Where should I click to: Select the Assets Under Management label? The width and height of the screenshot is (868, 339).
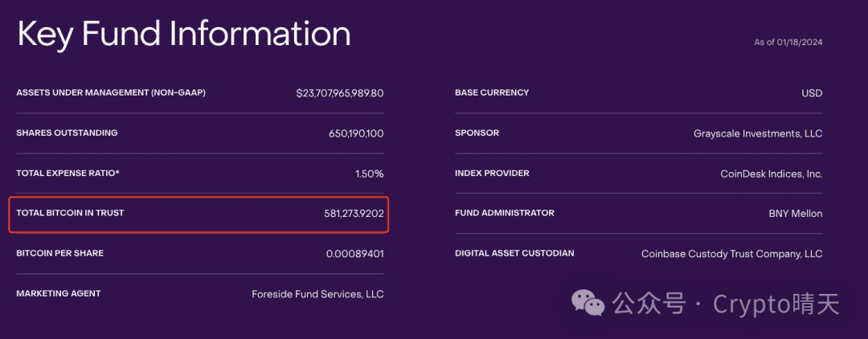tap(111, 92)
